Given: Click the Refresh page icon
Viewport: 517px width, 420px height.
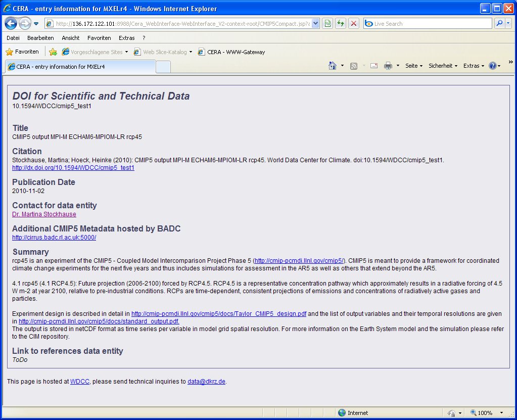Looking at the screenshot, I should point(341,24).
